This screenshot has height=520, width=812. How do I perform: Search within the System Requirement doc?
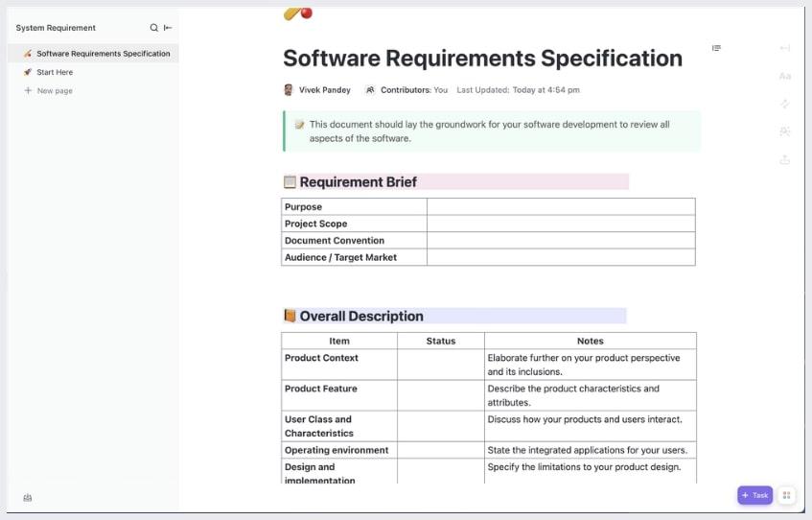pos(153,28)
